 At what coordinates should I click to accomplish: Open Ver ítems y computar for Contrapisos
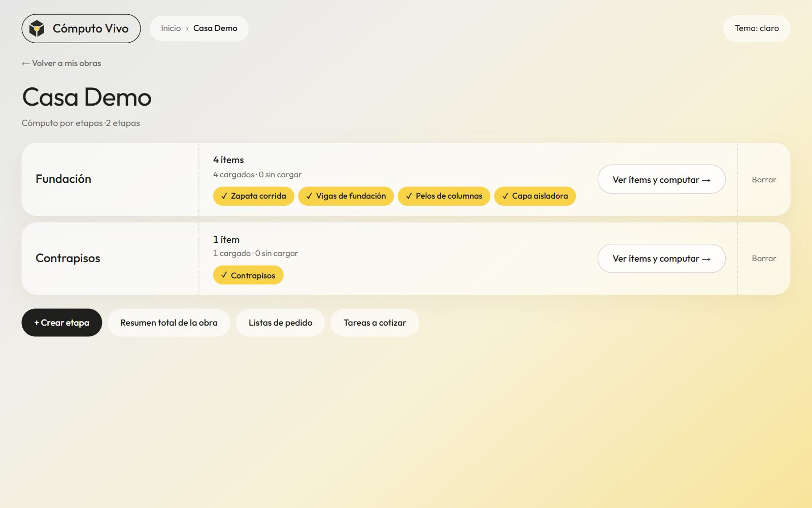pos(661,259)
